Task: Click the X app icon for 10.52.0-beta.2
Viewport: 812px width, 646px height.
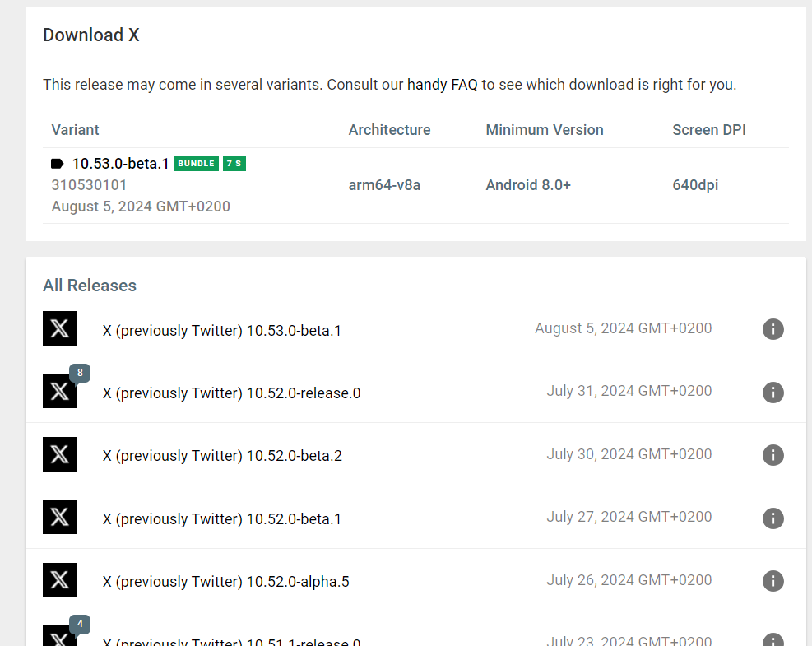Action: pos(59,454)
